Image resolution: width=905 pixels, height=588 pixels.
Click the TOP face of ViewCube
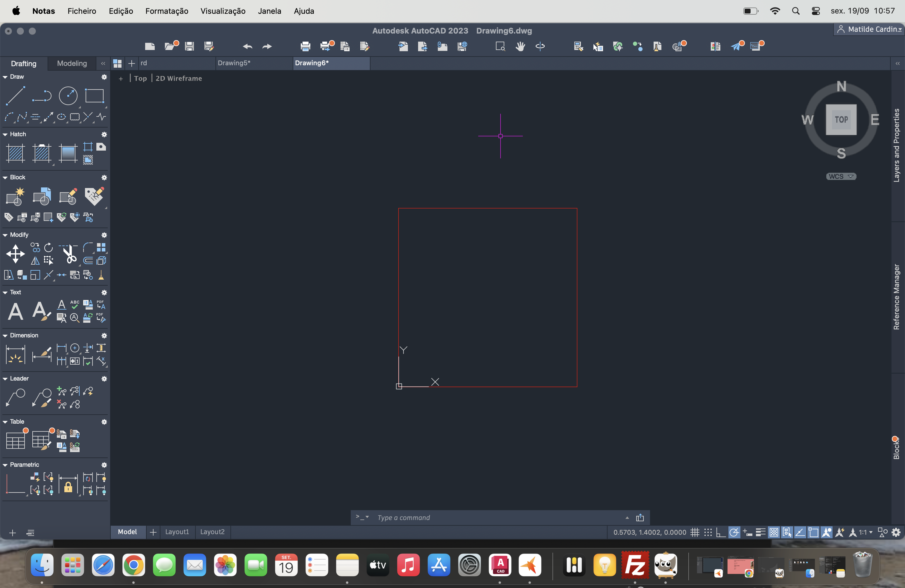[x=841, y=119]
